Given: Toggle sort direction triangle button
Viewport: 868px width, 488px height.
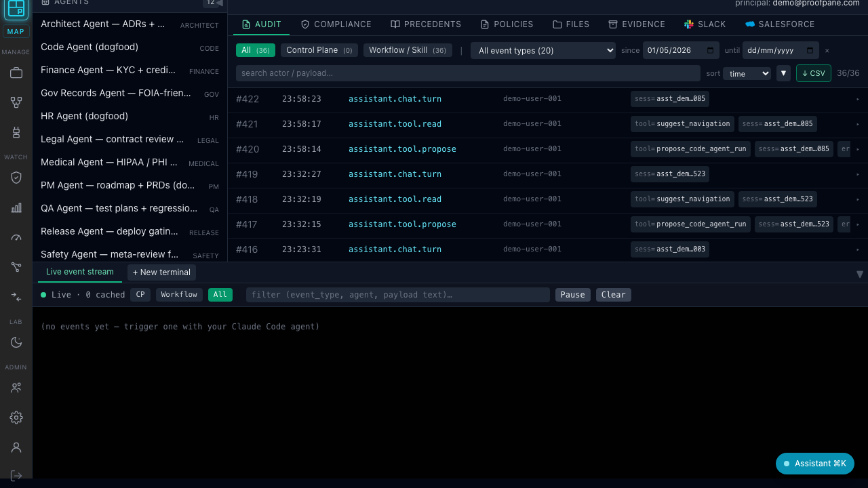Looking at the screenshot, I should (x=783, y=73).
